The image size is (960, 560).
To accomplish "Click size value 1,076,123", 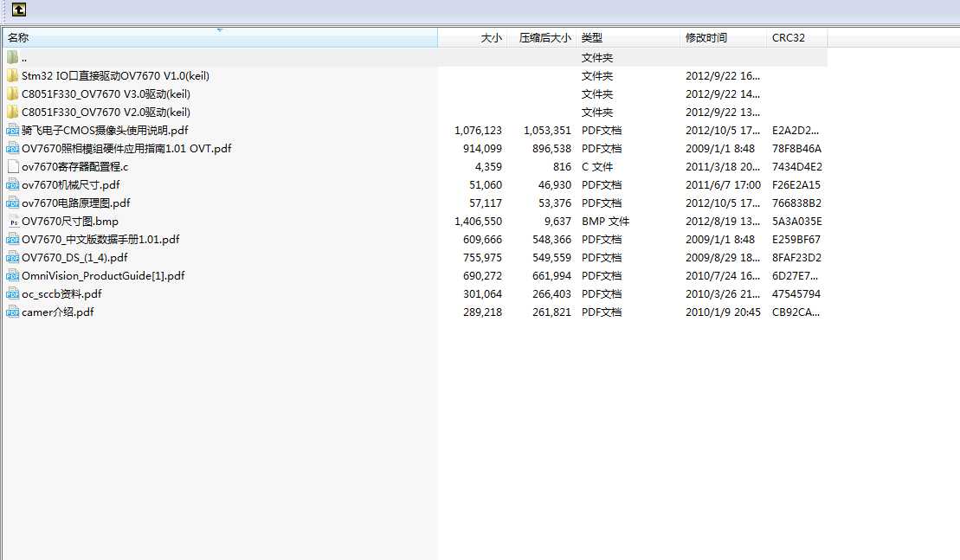I will pos(478,131).
